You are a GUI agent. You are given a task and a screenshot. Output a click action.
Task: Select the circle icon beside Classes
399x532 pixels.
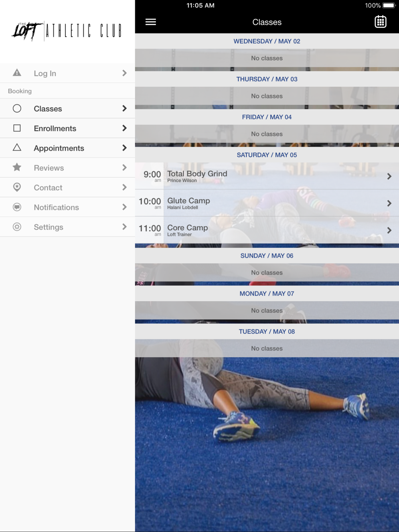(17, 108)
